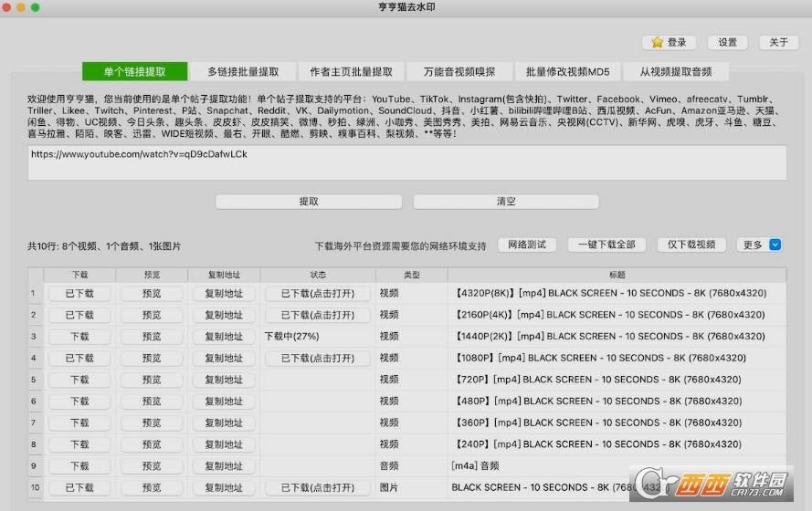This screenshot has width=812, height=511.
Task: Copy address of the m4a 音频 row
Action: [x=224, y=466]
